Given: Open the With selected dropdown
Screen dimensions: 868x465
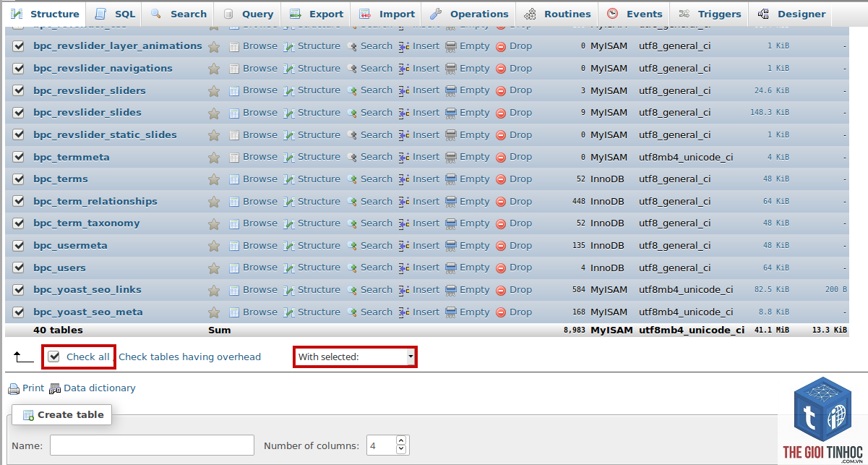Looking at the screenshot, I should [x=355, y=357].
